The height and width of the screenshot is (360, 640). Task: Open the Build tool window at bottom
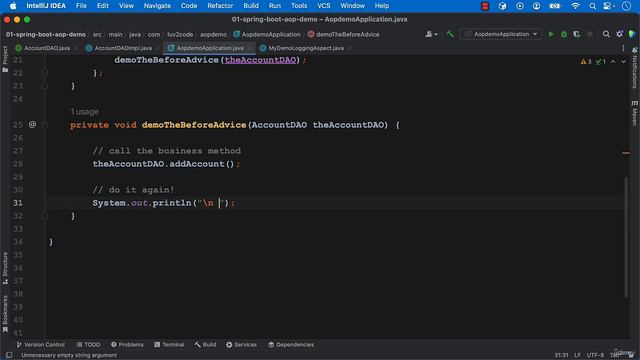coord(205,345)
